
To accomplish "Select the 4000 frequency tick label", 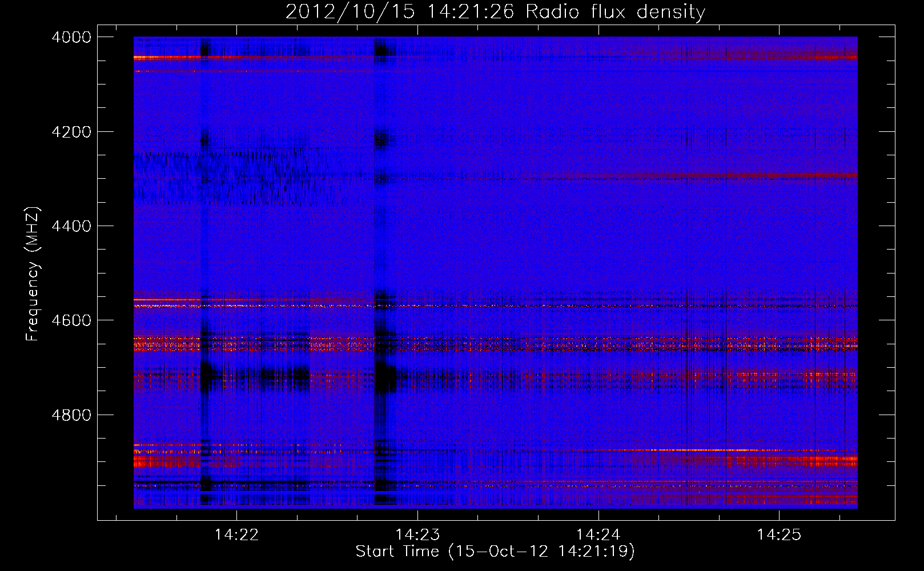I will (x=71, y=37).
